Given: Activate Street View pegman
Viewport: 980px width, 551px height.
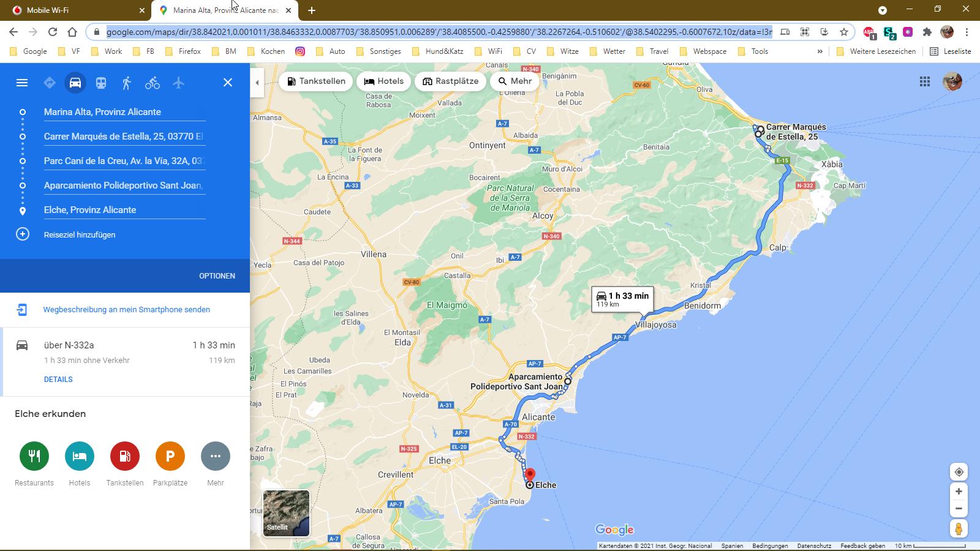Looking at the screenshot, I should tap(959, 528).
